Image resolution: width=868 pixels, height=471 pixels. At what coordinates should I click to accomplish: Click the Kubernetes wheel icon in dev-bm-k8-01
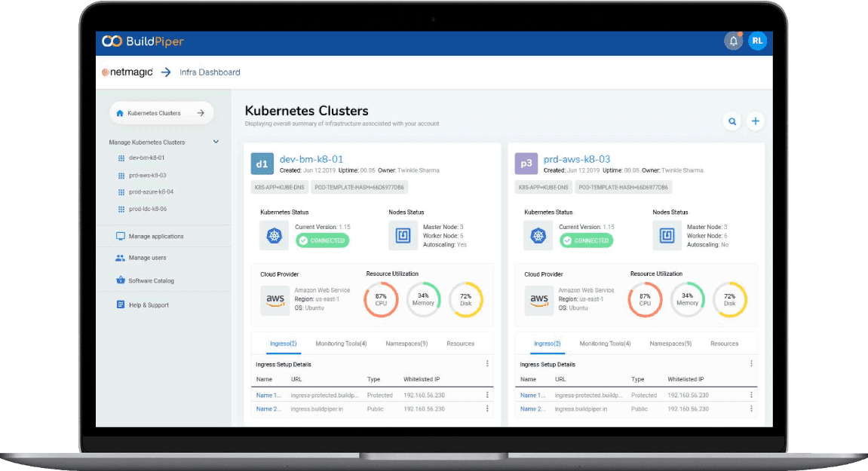coord(273,235)
